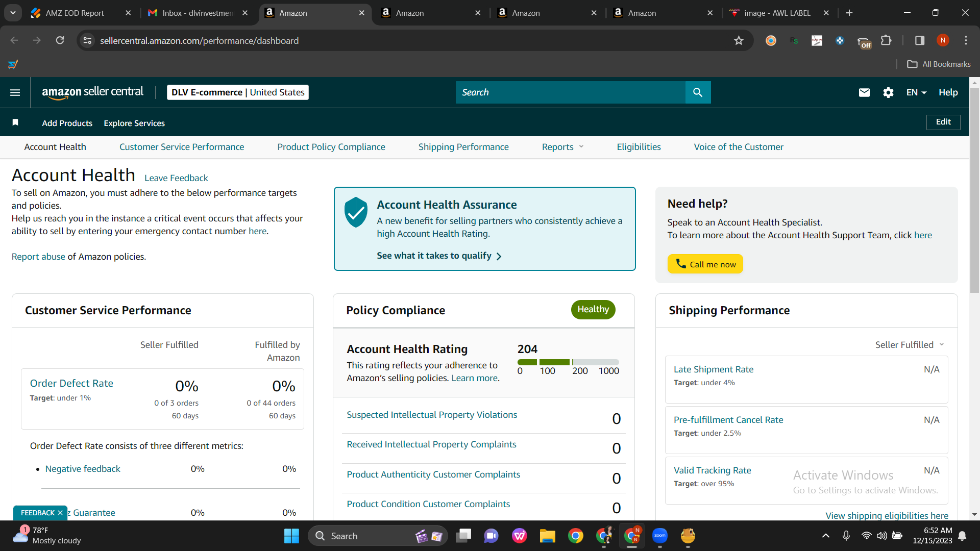
Task: Open the notification bell in system tray
Action: click(962, 536)
